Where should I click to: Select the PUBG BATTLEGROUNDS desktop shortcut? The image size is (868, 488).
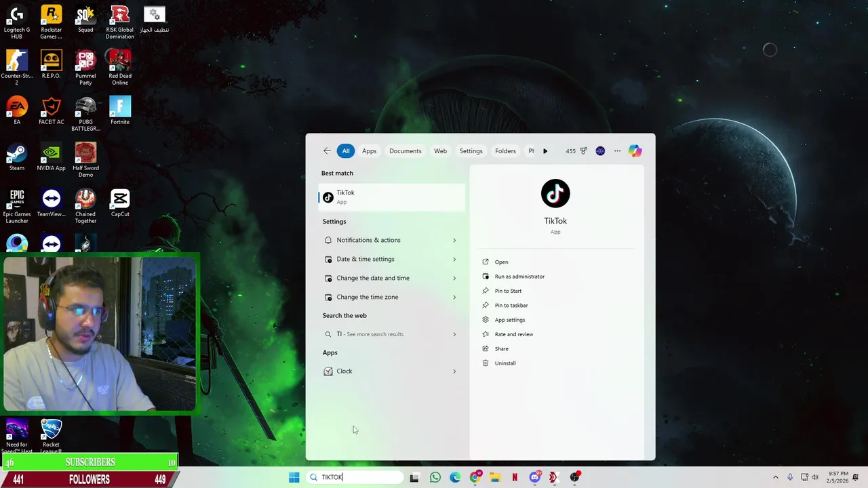pos(85,114)
